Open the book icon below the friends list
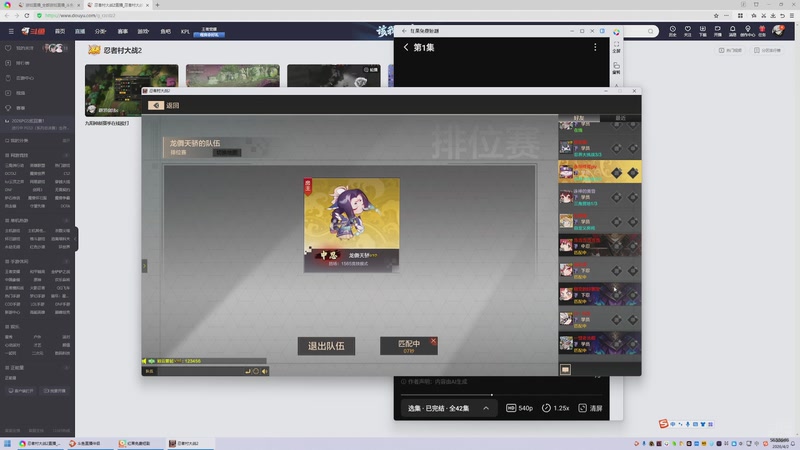Screen dimensions: 800x450 click(565, 369)
